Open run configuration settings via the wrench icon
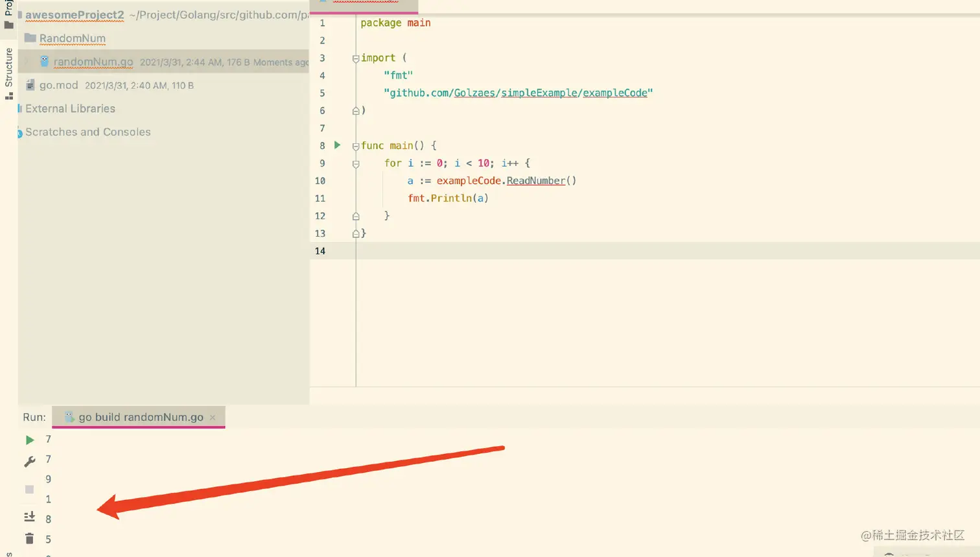Image resolution: width=980 pixels, height=557 pixels. (x=30, y=462)
